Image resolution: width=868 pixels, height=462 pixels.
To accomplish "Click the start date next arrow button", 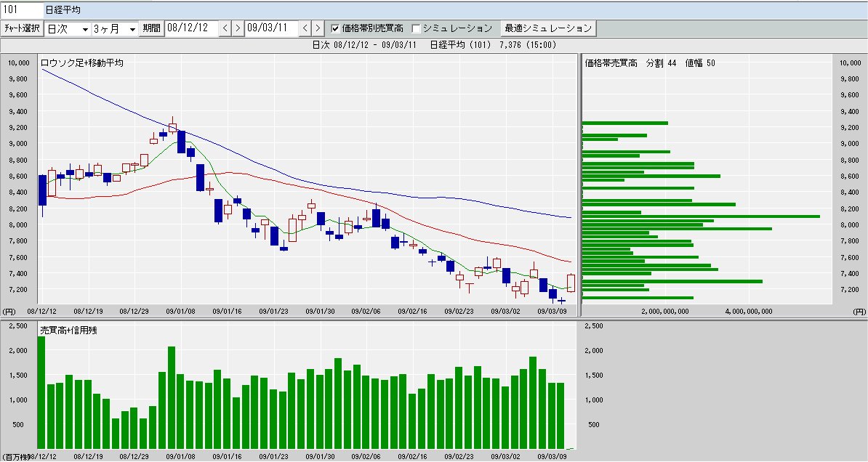I will [237, 28].
